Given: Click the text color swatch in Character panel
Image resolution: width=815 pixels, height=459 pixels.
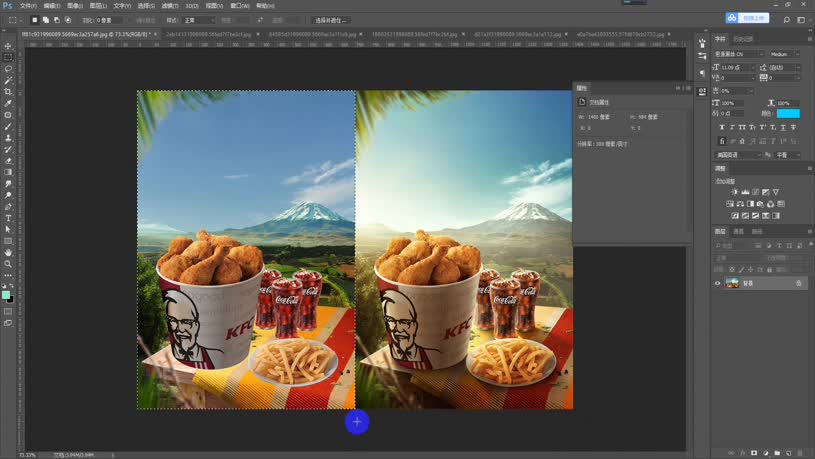Looking at the screenshot, I should point(788,113).
